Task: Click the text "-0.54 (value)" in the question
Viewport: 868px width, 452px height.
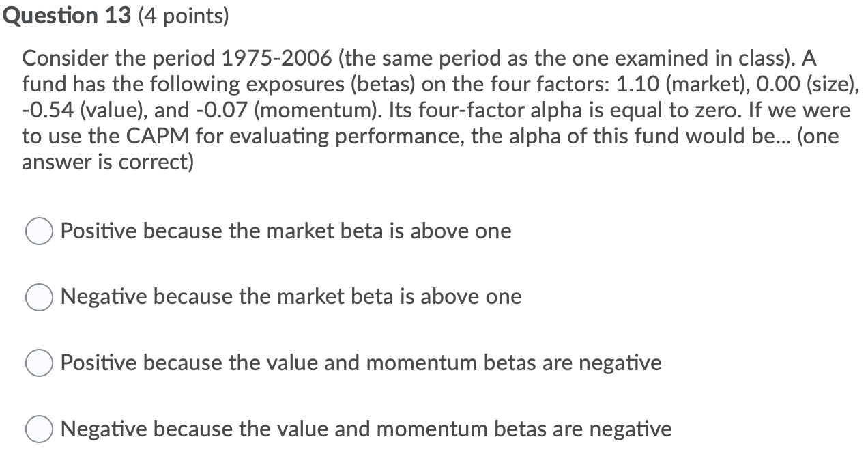Action: pyautogui.click(x=80, y=110)
